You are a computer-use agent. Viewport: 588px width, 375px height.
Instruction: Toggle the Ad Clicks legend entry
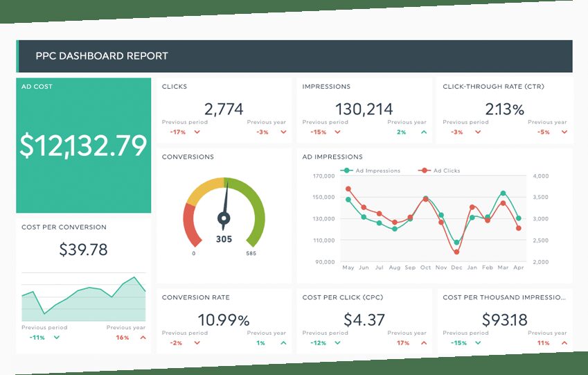[x=439, y=171]
